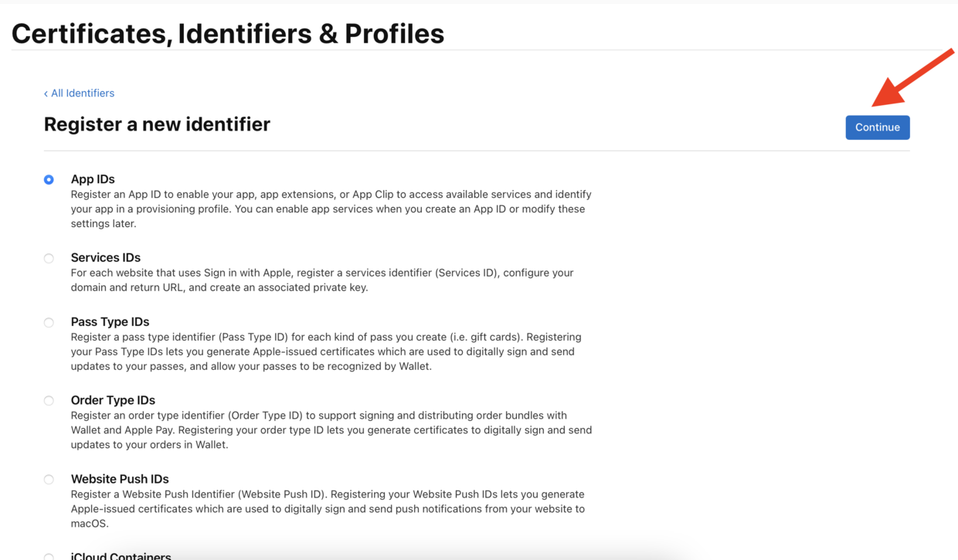This screenshot has width=958, height=560.
Task: Choose the iCloud Containers radio button
Action: (x=49, y=556)
